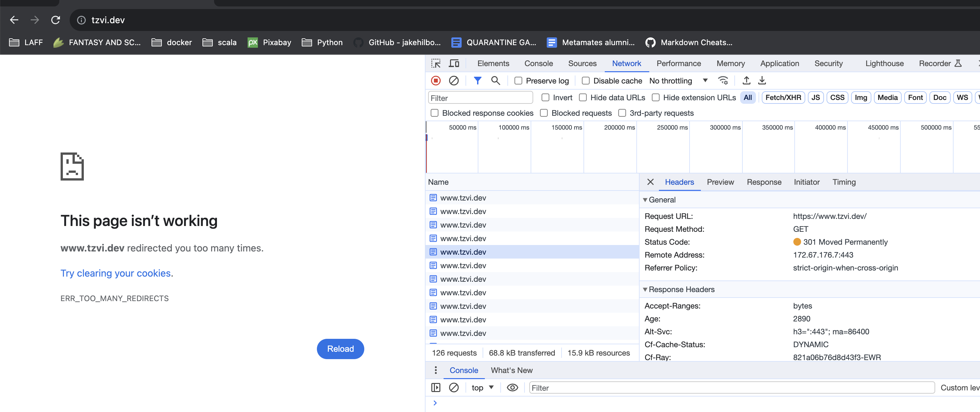The height and width of the screenshot is (412, 980).
Task: Check 3rd-party requests
Action: [622, 113]
